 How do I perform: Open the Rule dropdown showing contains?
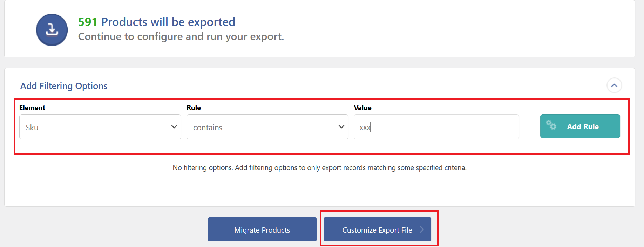coord(267,127)
